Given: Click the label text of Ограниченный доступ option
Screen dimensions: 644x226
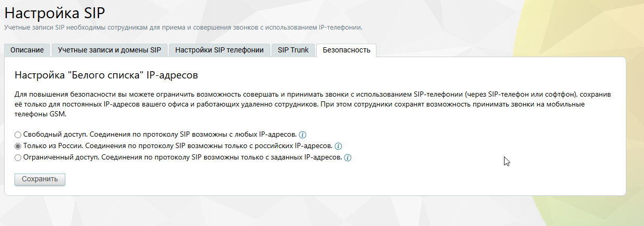Looking at the screenshot, I should pos(183,157).
